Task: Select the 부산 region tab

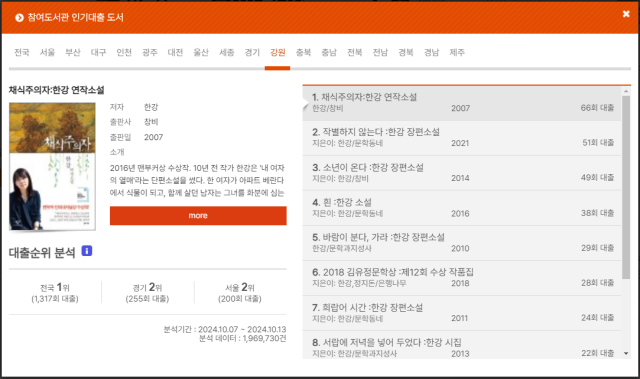Action: [73, 52]
